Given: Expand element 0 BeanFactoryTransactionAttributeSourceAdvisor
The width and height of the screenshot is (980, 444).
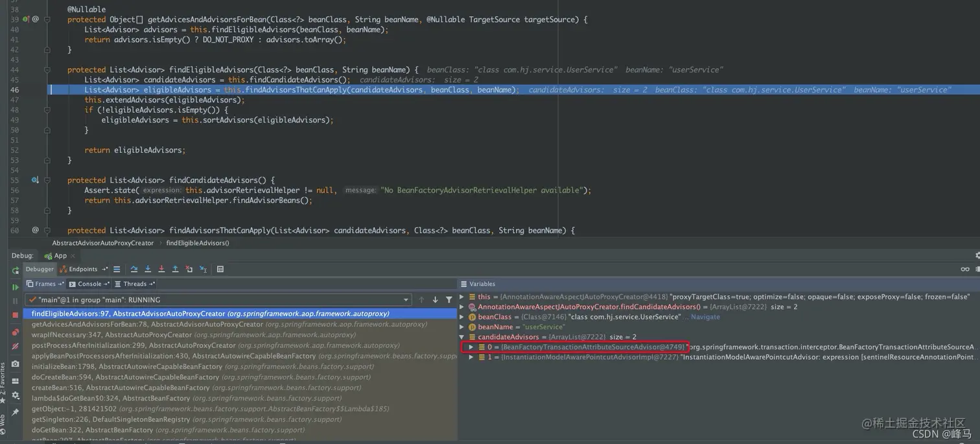Looking at the screenshot, I should pyautogui.click(x=471, y=347).
